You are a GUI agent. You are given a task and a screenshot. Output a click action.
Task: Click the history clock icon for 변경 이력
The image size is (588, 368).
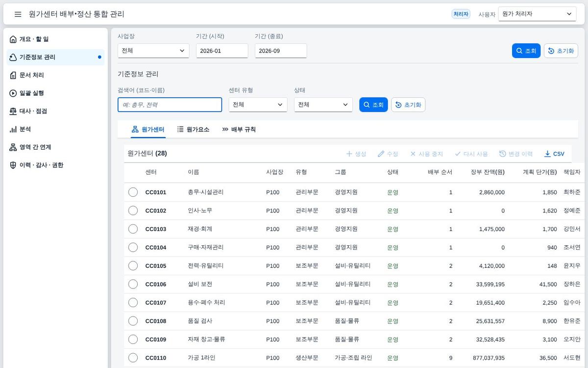click(x=503, y=154)
